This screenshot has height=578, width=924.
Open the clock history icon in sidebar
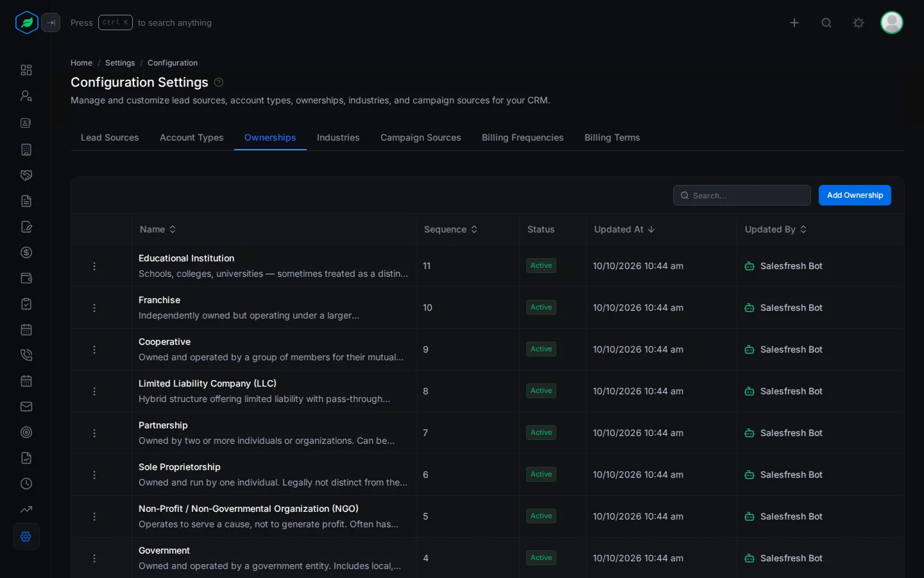(x=26, y=484)
